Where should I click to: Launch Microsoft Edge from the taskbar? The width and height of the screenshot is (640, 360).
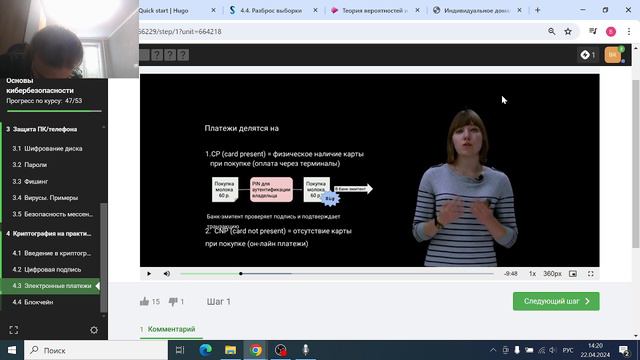205,350
